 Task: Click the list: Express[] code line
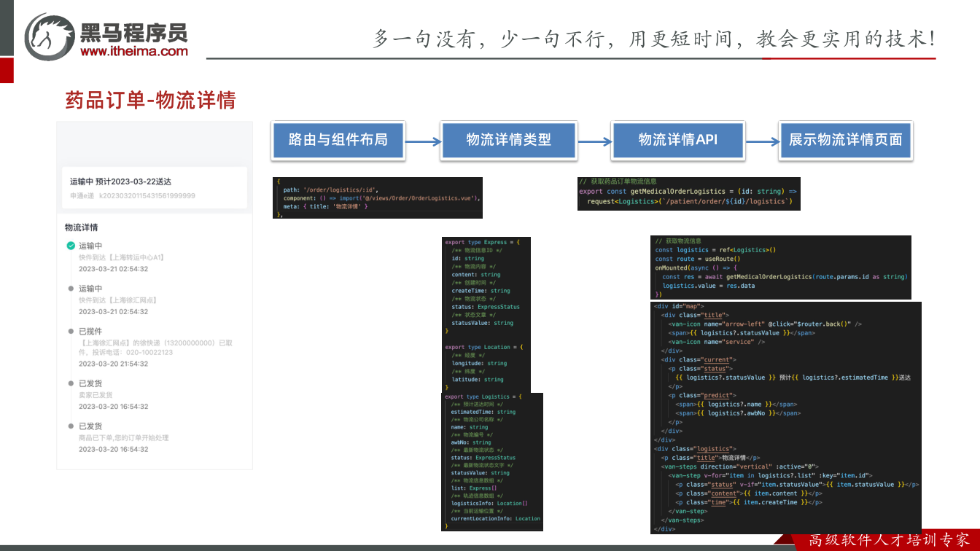[x=474, y=488]
